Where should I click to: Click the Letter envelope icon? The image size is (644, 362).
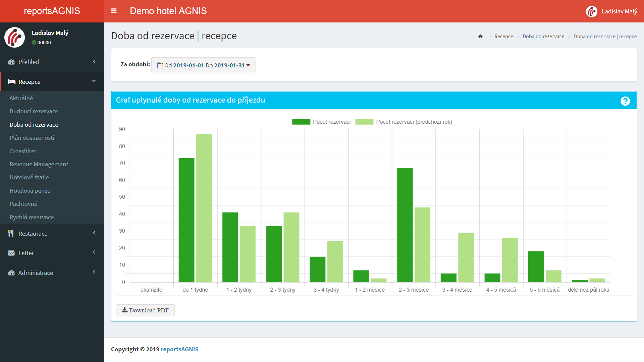[x=11, y=253]
